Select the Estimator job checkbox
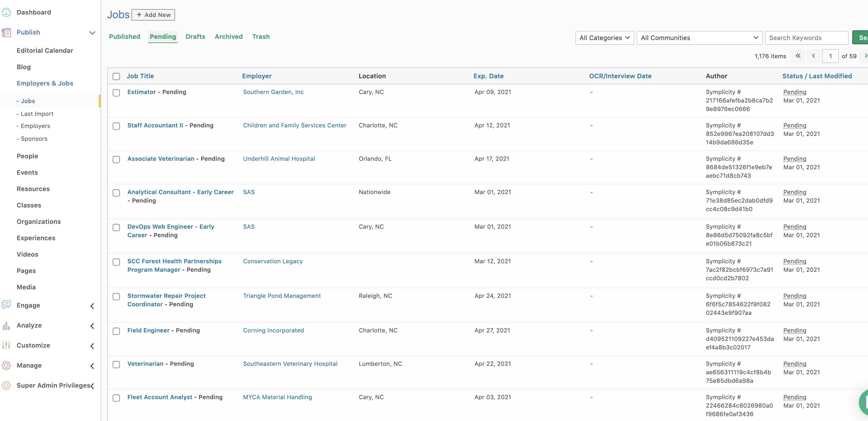Viewport: 868px width, 421px height. [x=116, y=93]
